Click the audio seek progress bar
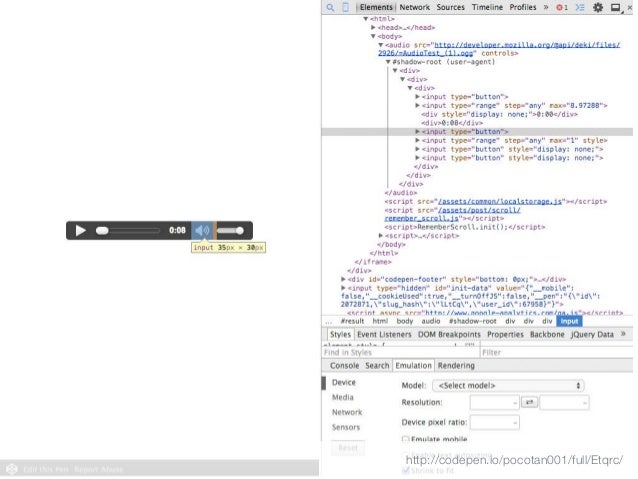The height and width of the screenshot is (479, 638). tap(128, 231)
